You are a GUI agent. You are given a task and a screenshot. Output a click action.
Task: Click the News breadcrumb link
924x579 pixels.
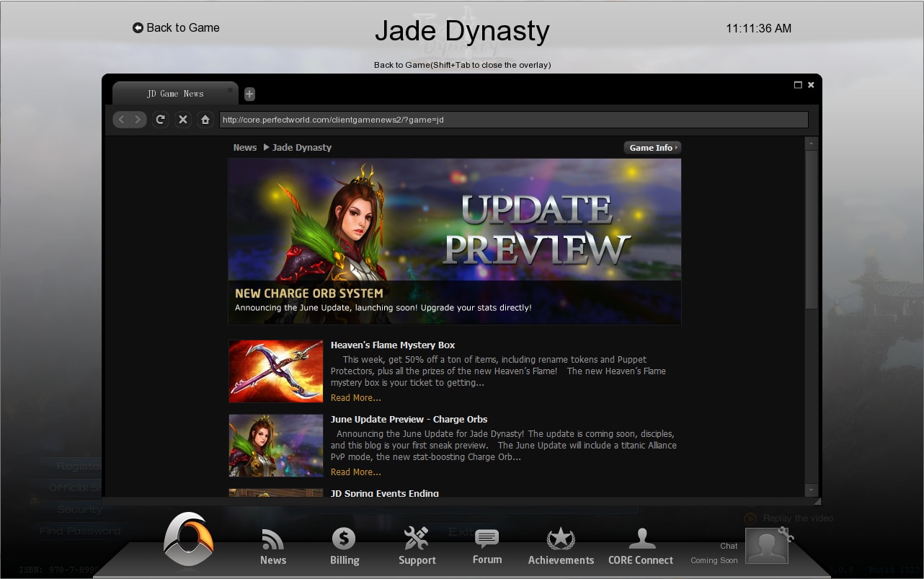[245, 147]
